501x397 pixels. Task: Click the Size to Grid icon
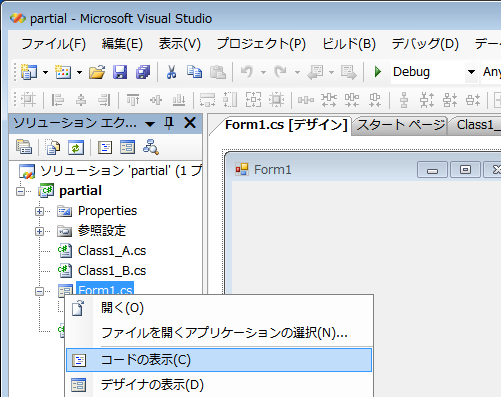coord(277,100)
